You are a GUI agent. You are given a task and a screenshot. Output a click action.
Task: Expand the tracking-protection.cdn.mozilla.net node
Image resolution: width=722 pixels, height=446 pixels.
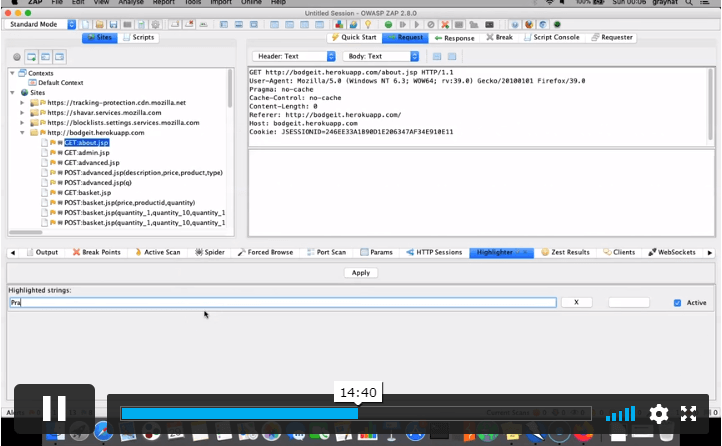[22, 103]
